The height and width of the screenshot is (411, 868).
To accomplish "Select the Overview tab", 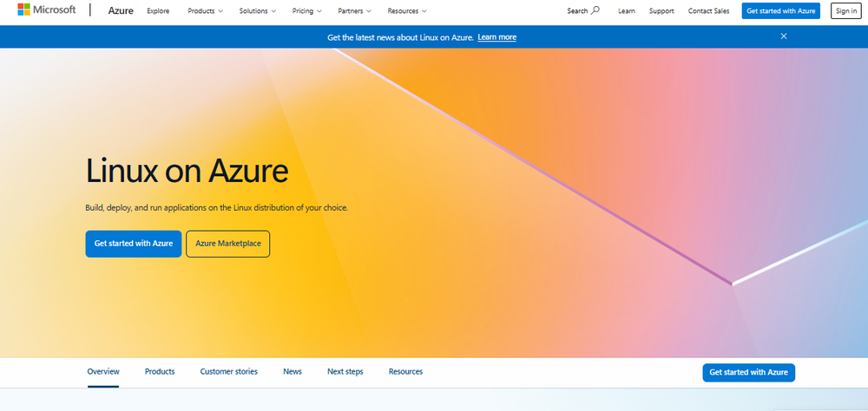I will point(103,372).
